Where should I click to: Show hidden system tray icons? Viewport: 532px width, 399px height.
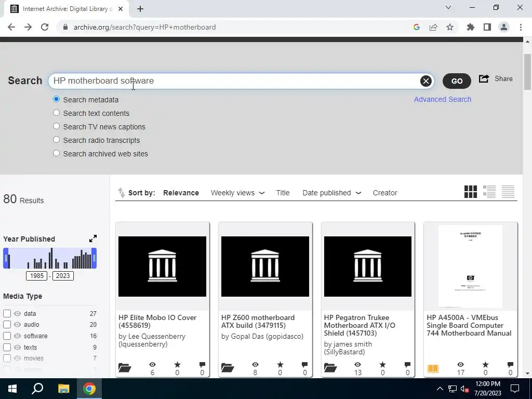click(x=440, y=389)
